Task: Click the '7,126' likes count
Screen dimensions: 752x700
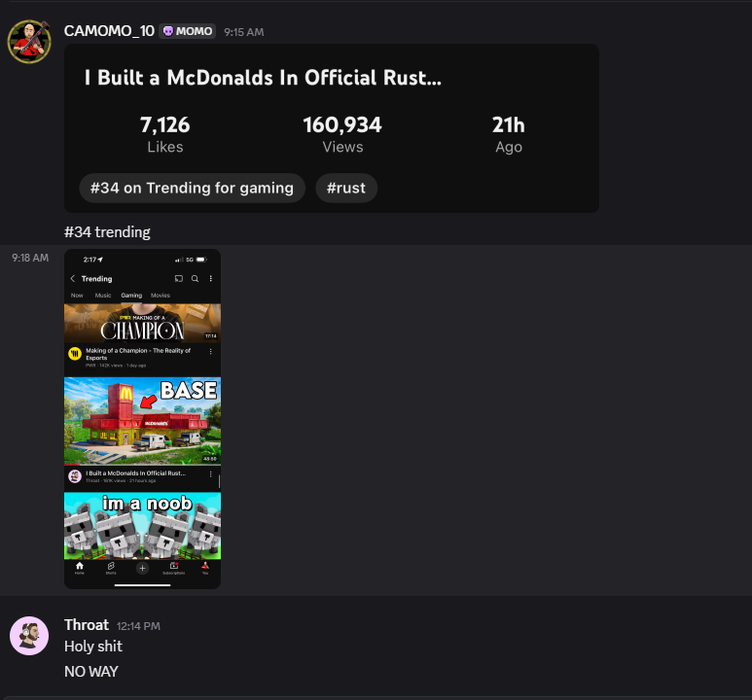Action: (x=165, y=124)
